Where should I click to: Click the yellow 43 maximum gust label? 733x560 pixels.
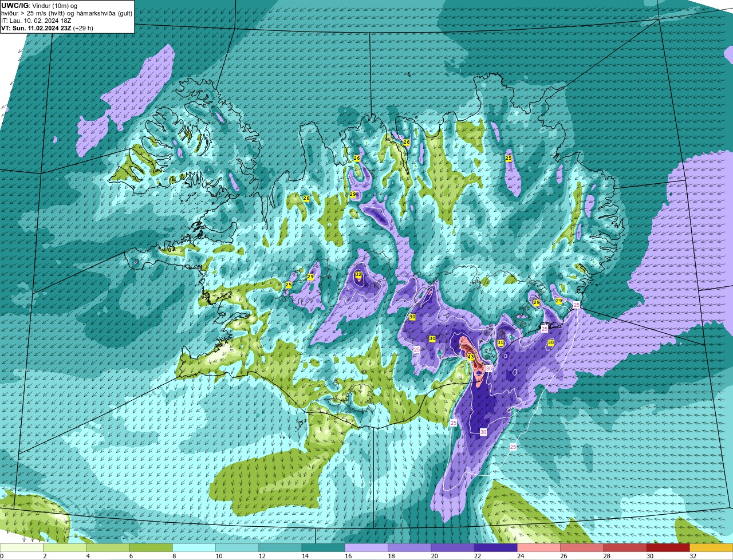click(471, 357)
